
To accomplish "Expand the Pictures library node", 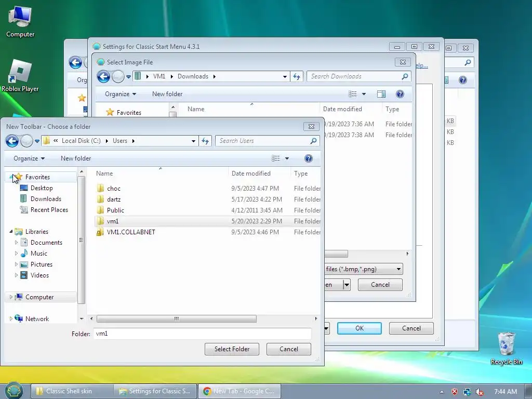I will pyautogui.click(x=16, y=264).
